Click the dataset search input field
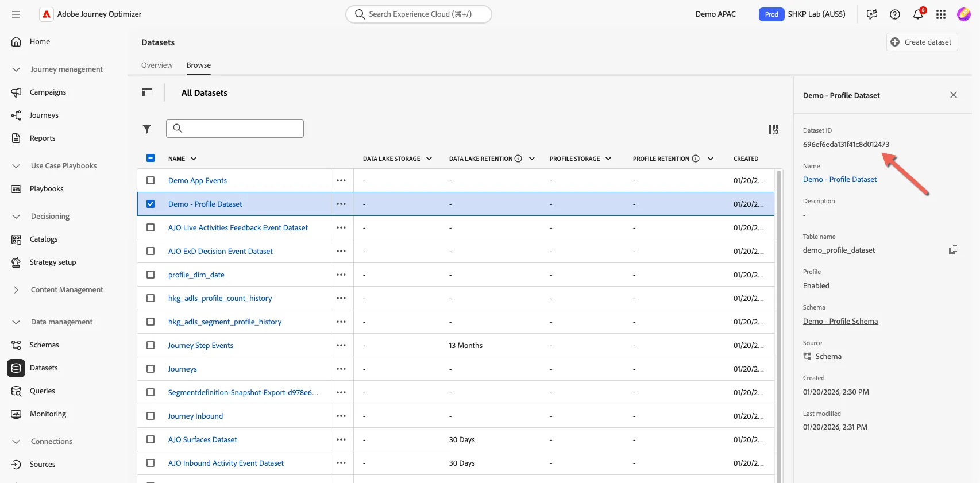Viewport: 980px width, 483px height. tap(235, 129)
